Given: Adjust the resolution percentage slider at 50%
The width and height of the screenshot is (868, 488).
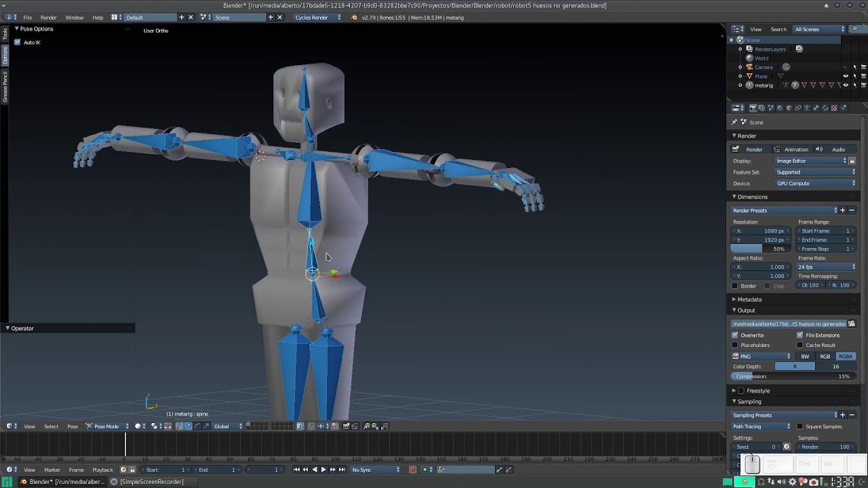Looking at the screenshot, I should pos(759,249).
